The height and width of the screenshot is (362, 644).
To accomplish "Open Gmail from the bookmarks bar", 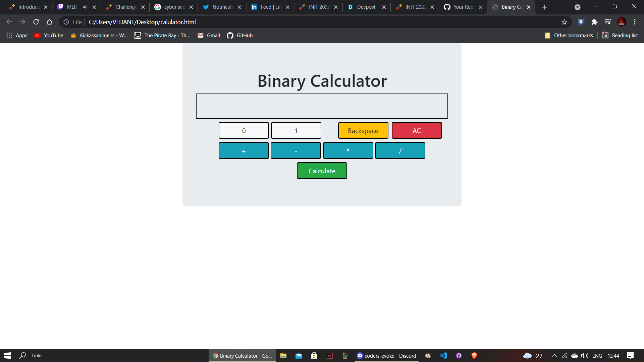I will [208, 35].
